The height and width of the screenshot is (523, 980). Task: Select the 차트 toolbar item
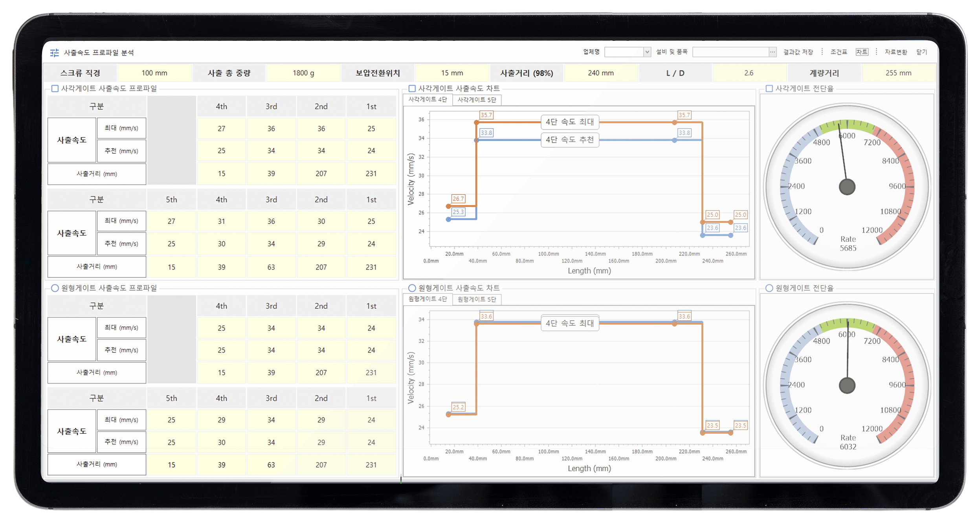point(862,52)
